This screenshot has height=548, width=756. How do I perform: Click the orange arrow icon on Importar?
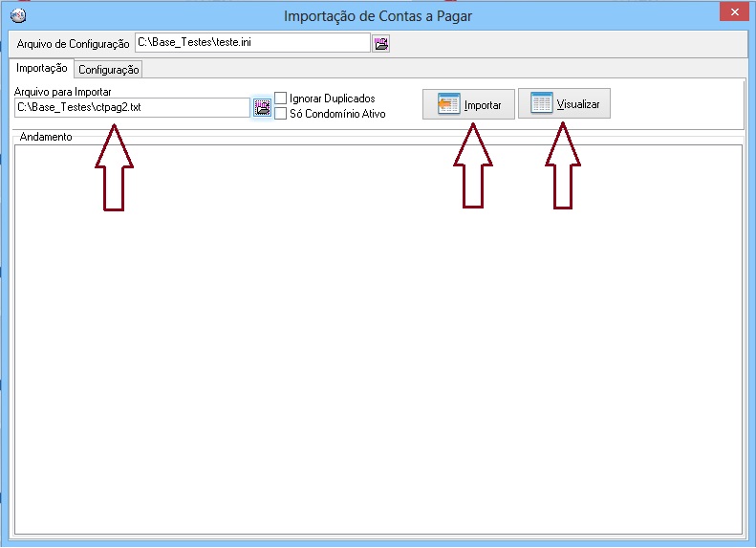click(x=449, y=104)
